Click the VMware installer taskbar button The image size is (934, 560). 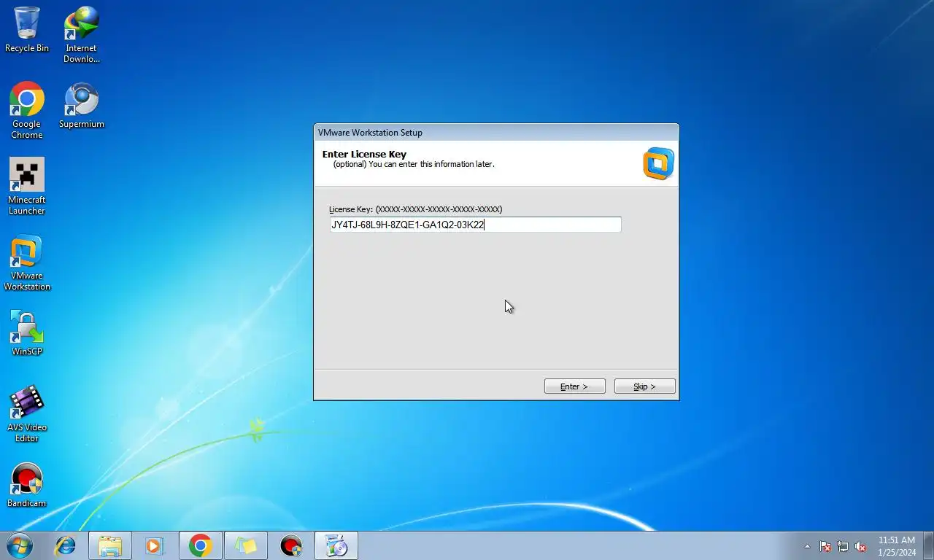pos(336,545)
